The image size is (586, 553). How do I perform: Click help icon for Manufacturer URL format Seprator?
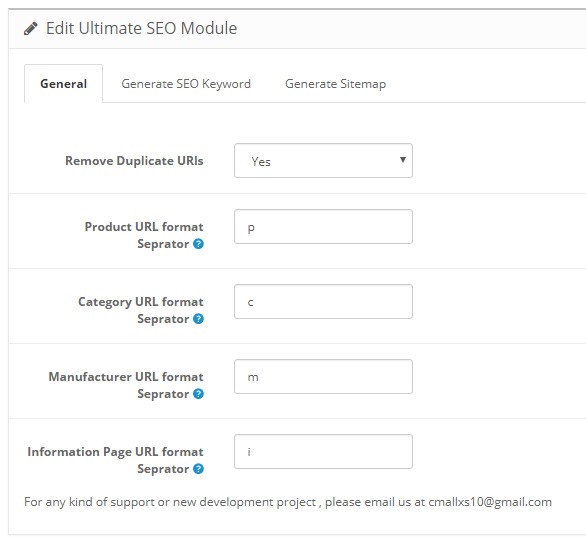point(198,394)
